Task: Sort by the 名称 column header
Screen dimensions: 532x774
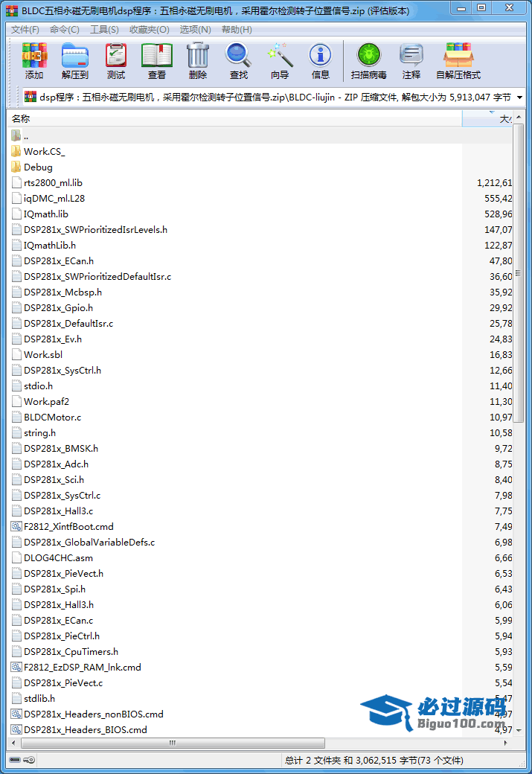Action: tap(235, 118)
